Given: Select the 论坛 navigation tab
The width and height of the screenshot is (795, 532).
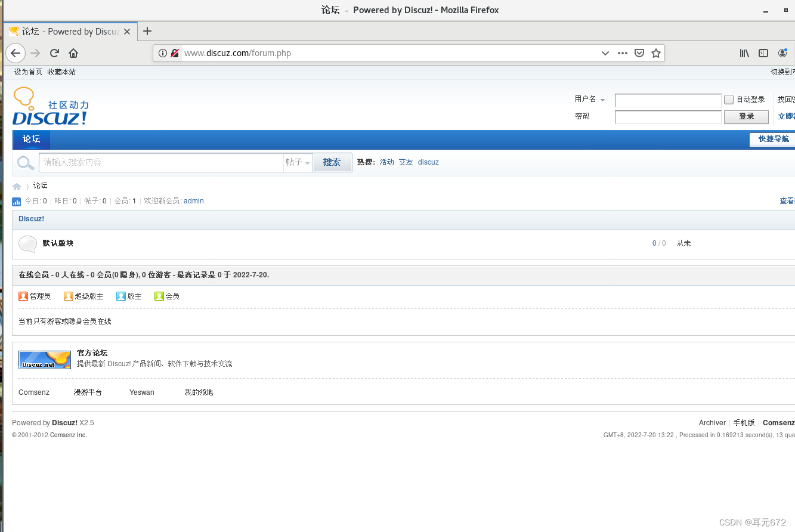Looking at the screenshot, I should point(32,139).
